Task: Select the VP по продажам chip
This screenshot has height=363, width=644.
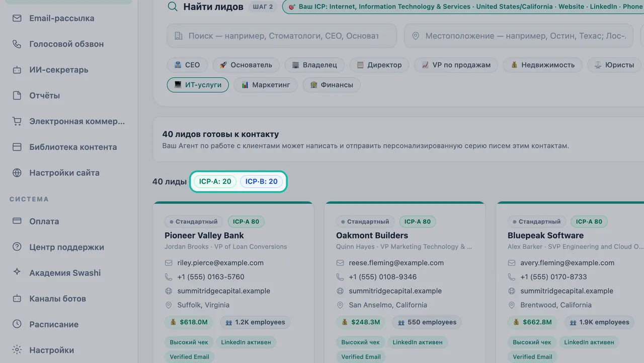Action: [456, 65]
